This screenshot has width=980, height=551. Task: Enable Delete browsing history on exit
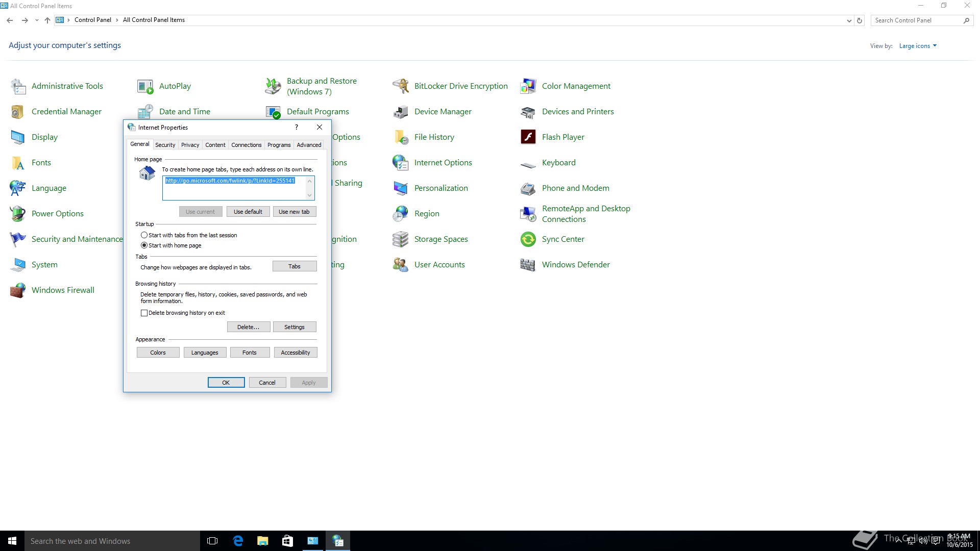click(144, 313)
